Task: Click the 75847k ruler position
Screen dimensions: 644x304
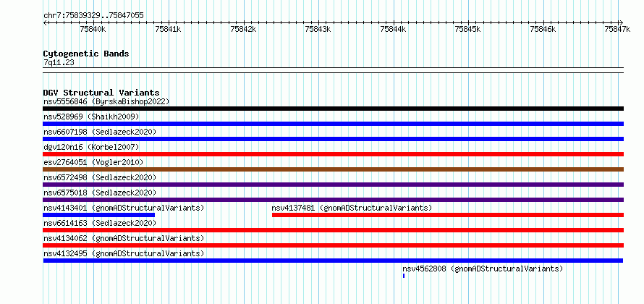Action: (x=618, y=29)
